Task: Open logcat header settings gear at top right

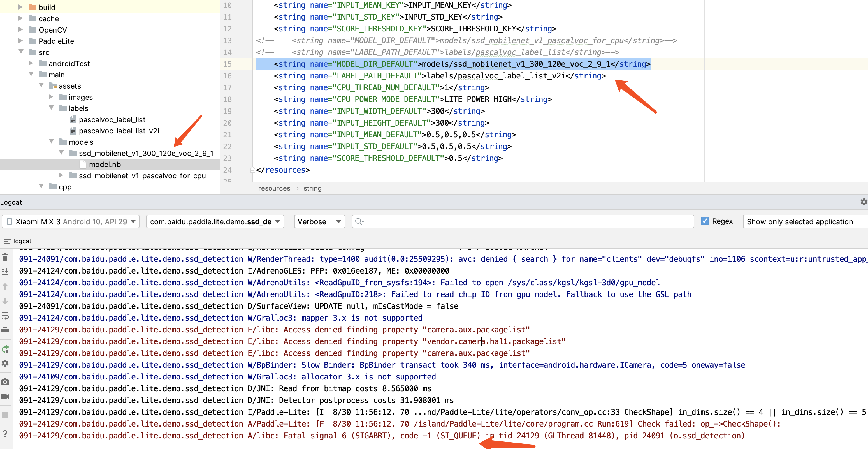Action: [x=864, y=202]
